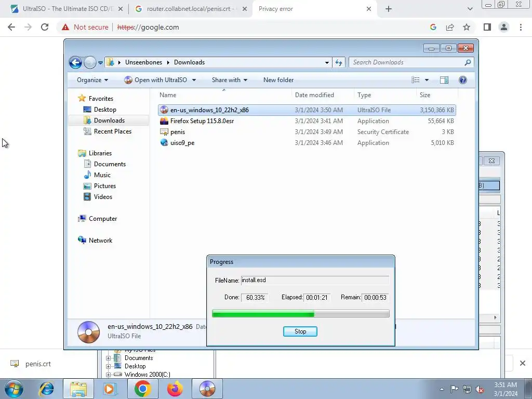Click Libraries in the navigation pane
The width and height of the screenshot is (532, 399).
click(95, 153)
